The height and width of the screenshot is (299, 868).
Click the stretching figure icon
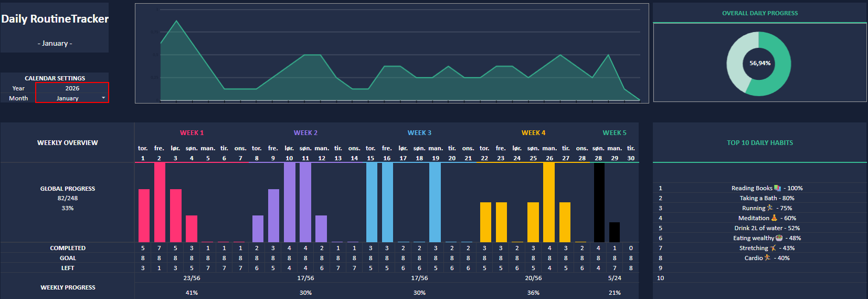tap(773, 248)
